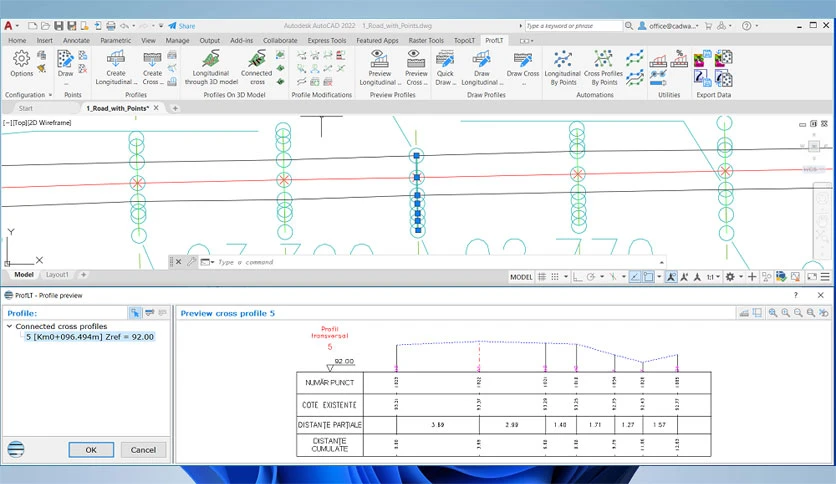
Task: Click the Workspace Switching gear icon
Action: pos(730,277)
